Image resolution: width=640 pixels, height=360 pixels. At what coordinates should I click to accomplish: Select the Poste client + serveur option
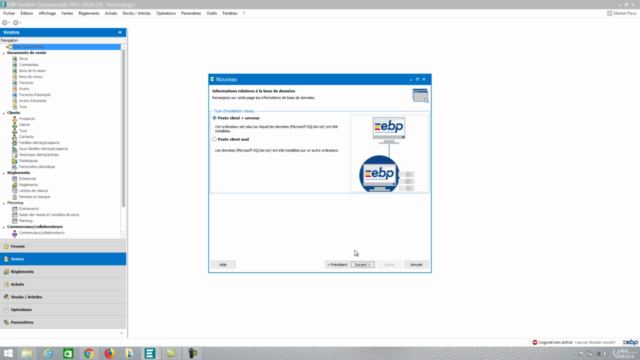point(214,118)
